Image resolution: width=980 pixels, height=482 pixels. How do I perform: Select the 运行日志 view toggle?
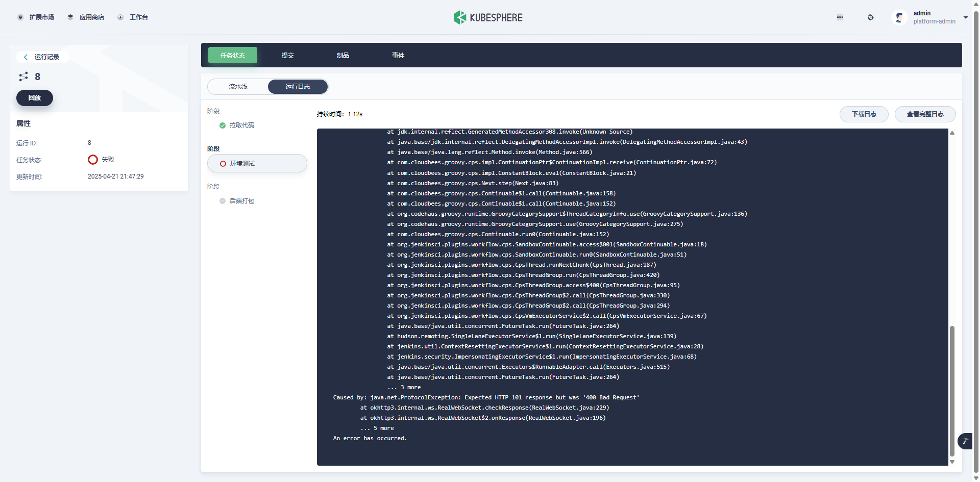tap(298, 87)
